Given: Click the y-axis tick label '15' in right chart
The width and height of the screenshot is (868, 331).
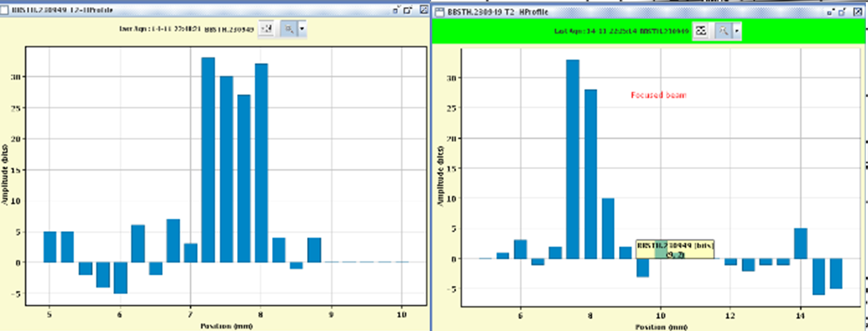Looking at the screenshot, I should (x=452, y=168).
